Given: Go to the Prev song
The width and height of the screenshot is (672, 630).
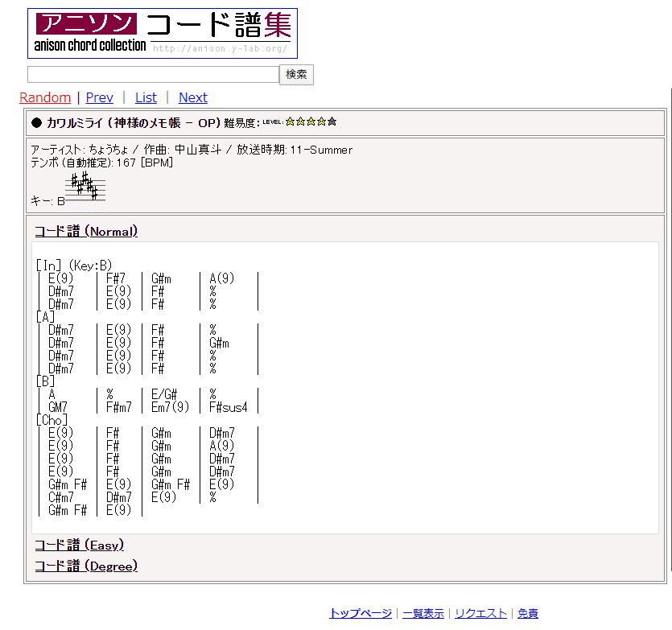Looking at the screenshot, I should pyautogui.click(x=99, y=97).
